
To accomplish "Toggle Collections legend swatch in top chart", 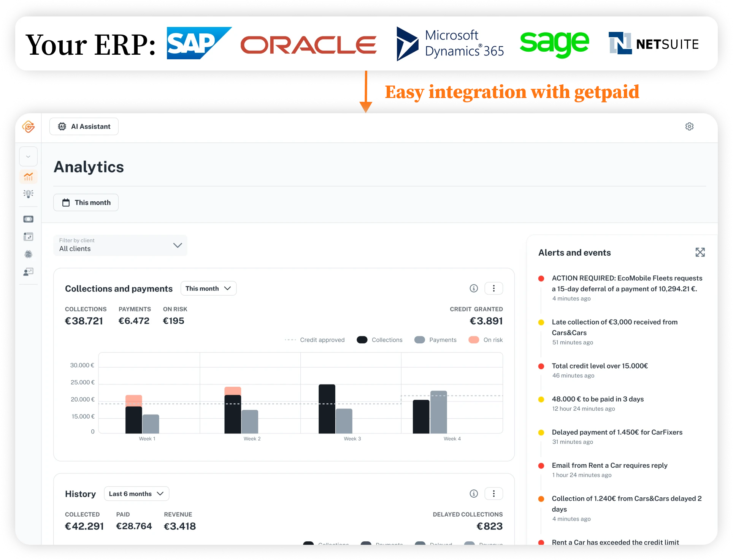I will click(x=362, y=340).
